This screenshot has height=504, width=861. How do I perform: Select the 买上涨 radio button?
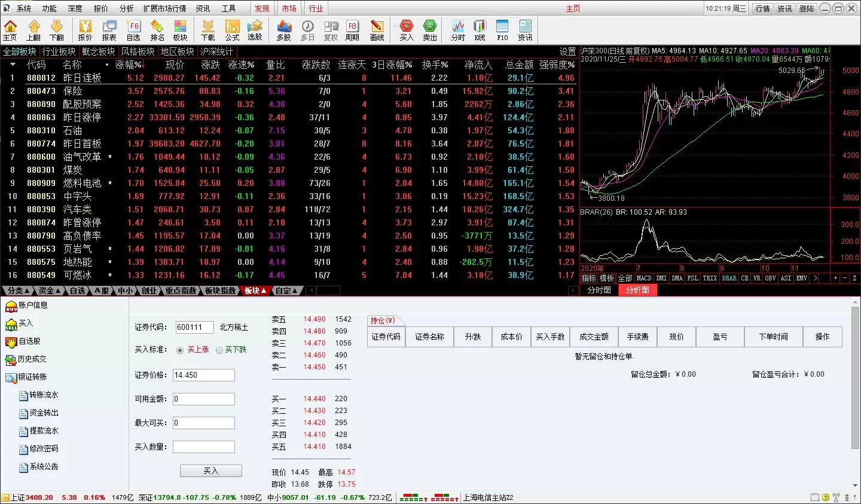(x=180, y=350)
